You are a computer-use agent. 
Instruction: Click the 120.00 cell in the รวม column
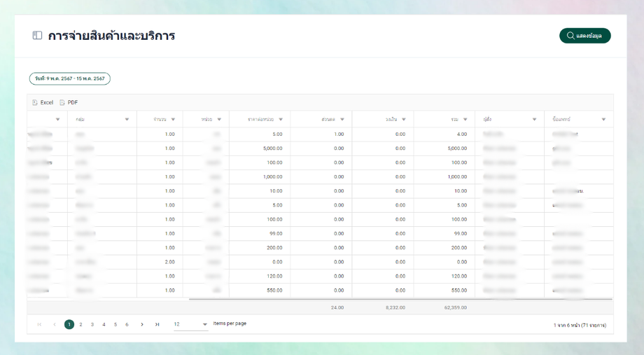pos(459,276)
